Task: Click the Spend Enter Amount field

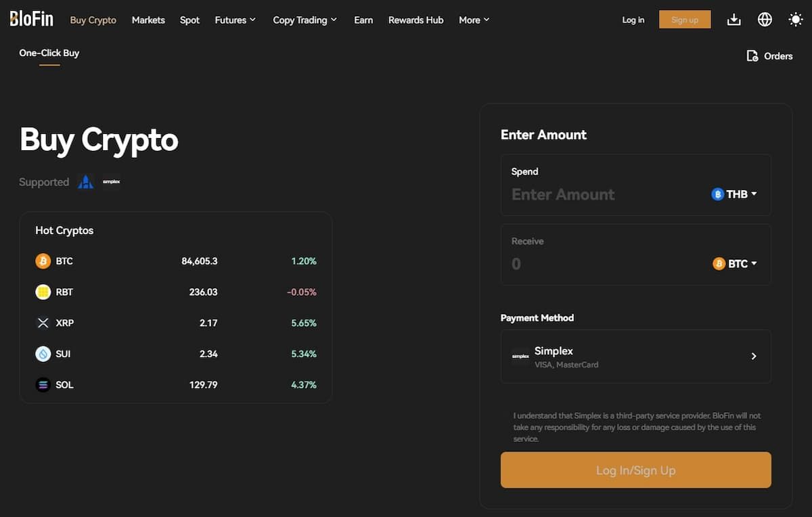Action: 602,195
